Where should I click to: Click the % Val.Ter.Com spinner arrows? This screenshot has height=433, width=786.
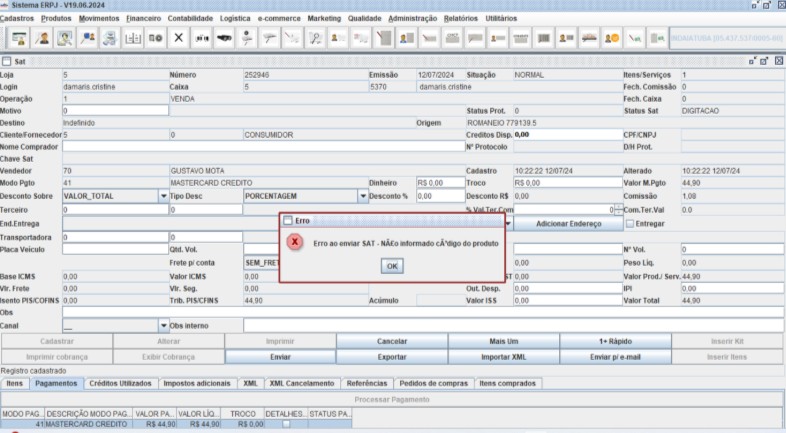(619, 210)
